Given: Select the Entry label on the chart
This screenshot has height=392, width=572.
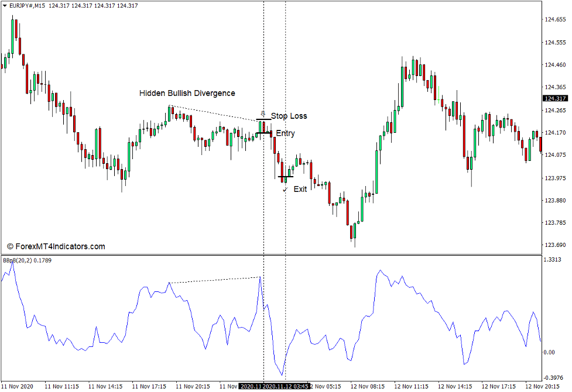Looking at the screenshot, I should click(286, 133).
